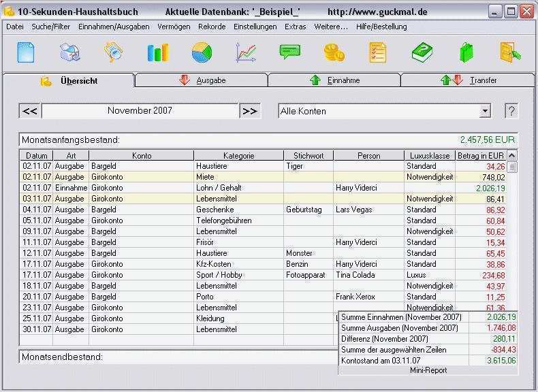Open the Einnahmen/Ausgaben menu
Image resolution: width=538 pixels, height=392 pixels.
tap(114, 27)
